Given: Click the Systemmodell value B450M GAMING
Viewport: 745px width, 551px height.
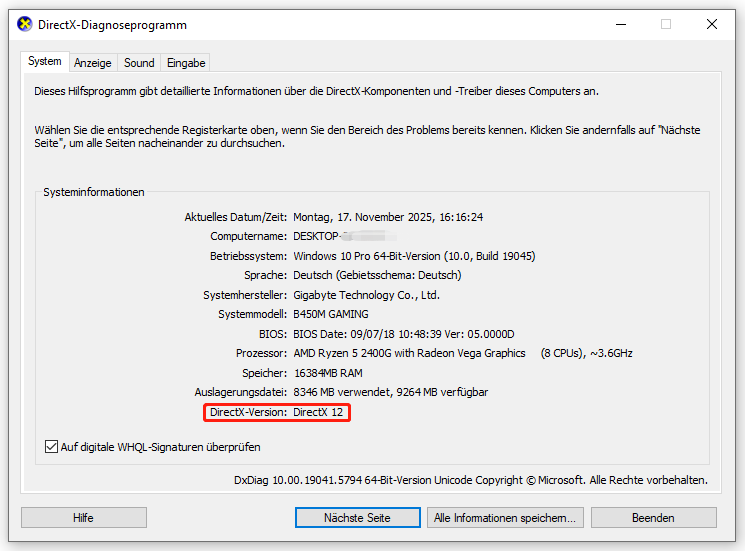Looking at the screenshot, I should click(x=331, y=314).
